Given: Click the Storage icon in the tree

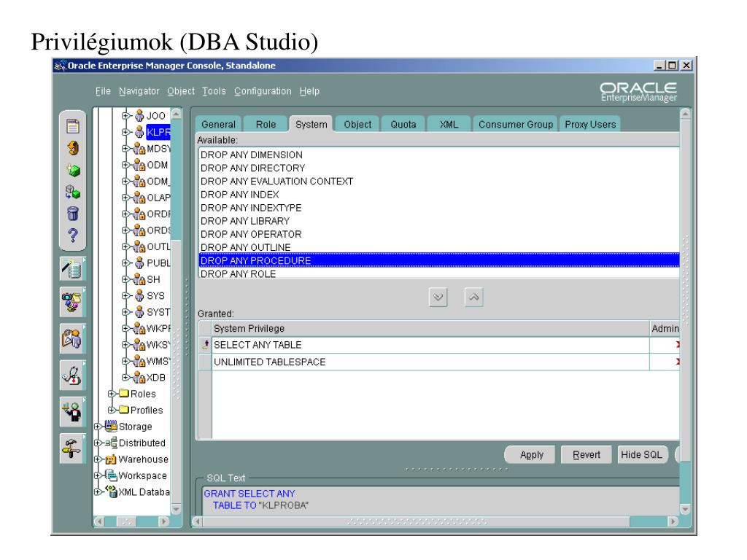Looking at the screenshot, I should (111, 426).
